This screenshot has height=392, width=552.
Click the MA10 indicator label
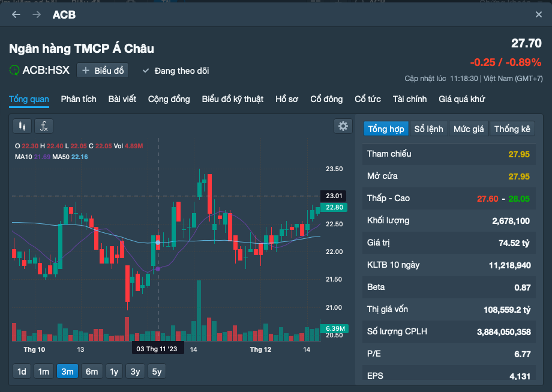point(23,157)
